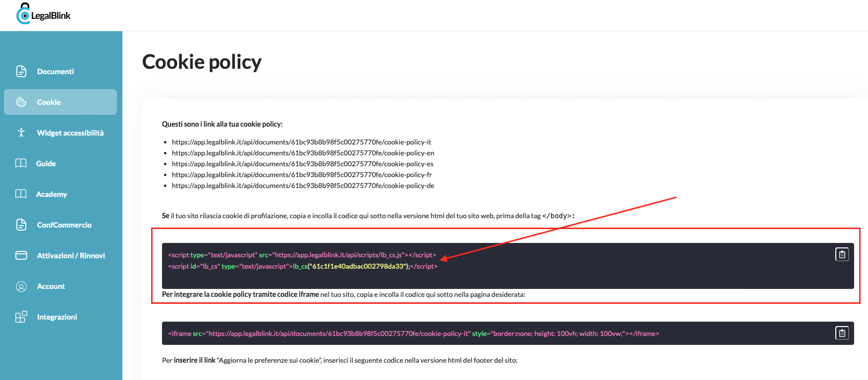The height and width of the screenshot is (380, 868).
Task: Go to the Account section
Action: pyautogui.click(x=51, y=286)
